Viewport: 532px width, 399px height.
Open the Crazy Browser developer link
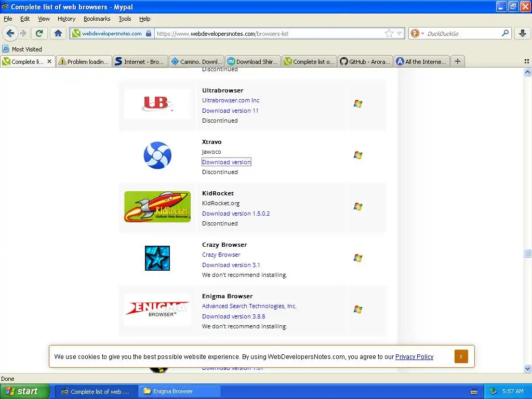(x=221, y=255)
